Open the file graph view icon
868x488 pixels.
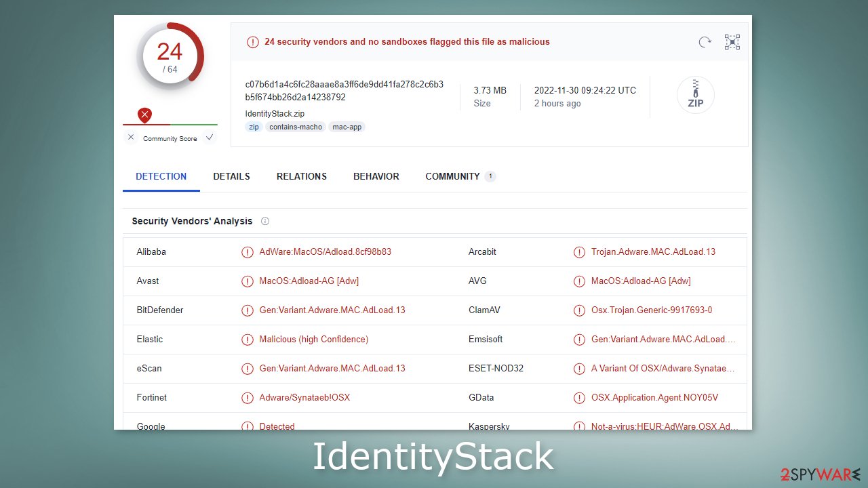point(732,42)
